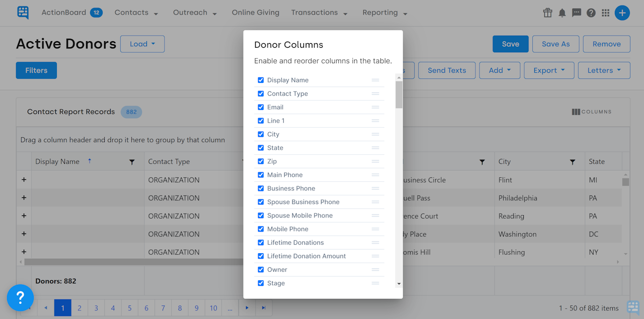Open the COLUMNS panel toggle
The image size is (644, 319).
(591, 112)
